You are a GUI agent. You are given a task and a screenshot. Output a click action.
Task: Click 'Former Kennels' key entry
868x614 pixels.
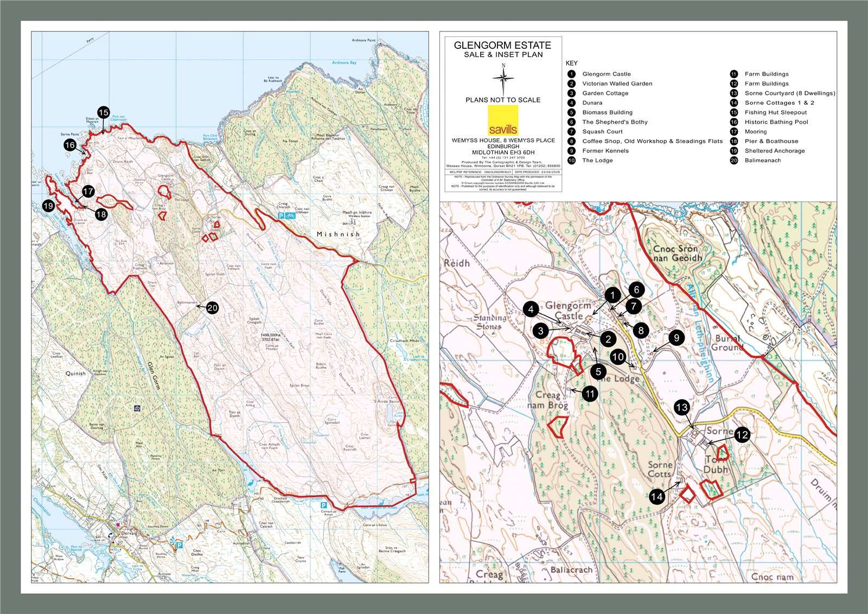605,151
